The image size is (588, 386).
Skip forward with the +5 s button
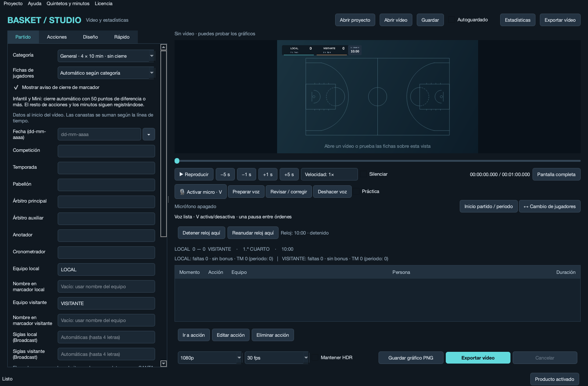[x=289, y=174]
